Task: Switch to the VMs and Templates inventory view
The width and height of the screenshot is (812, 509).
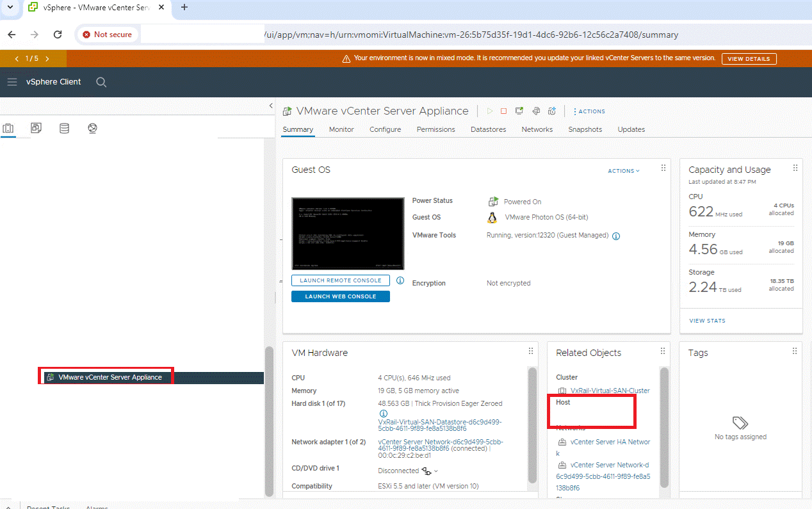Action: [36, 128]
